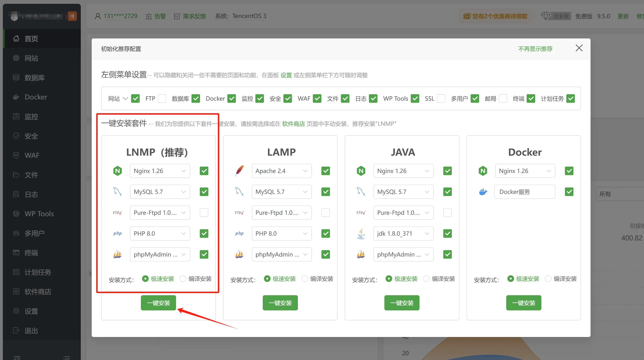Enable the SSL menu checkbox
Image resolution: width=644 pixels, height=360 pixels.
(x=441, y=98)
